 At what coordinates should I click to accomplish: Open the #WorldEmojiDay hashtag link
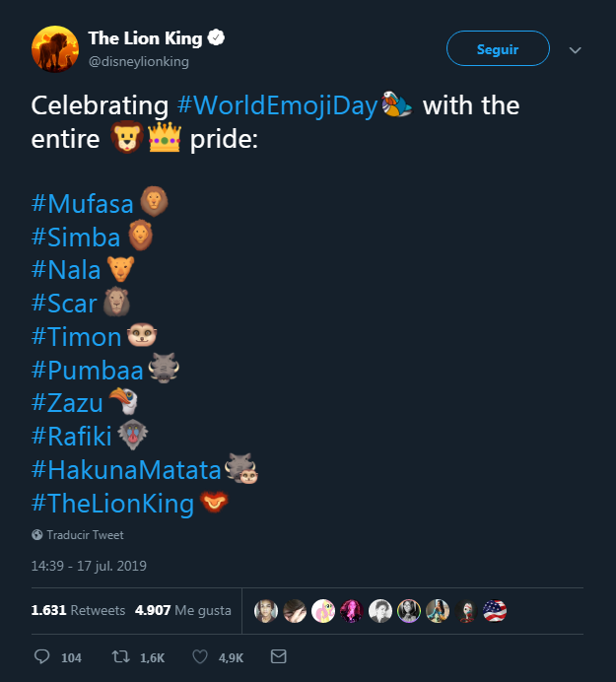click(x=278, y=104)
